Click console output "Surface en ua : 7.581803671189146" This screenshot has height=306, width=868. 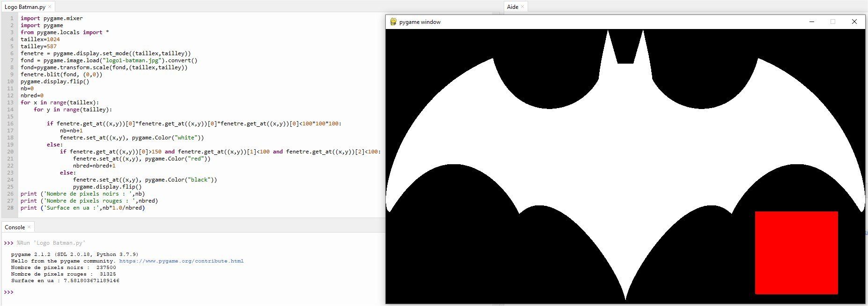click(x=65, y=281)
